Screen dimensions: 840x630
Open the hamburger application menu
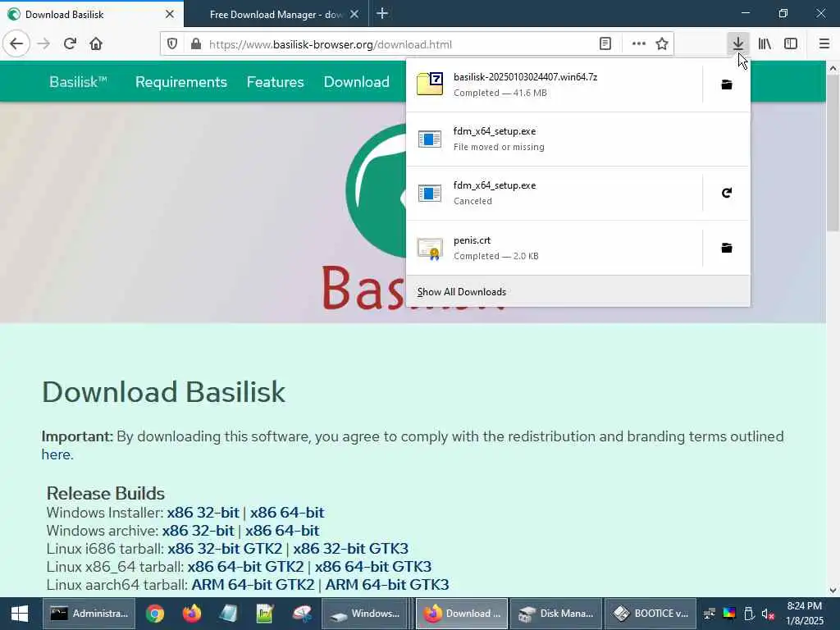point(824,44)
